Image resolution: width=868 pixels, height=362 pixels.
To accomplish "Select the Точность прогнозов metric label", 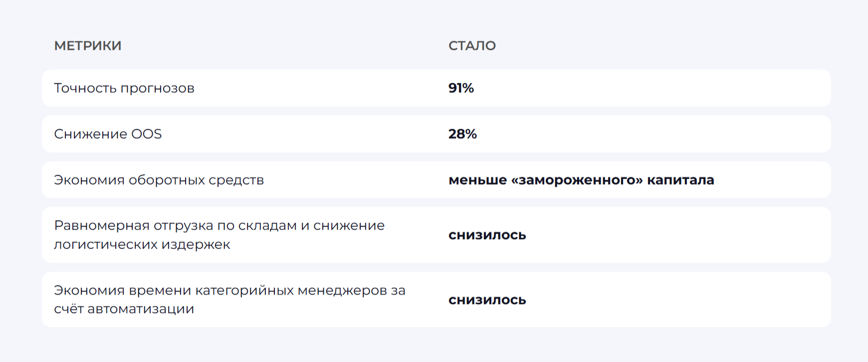I will click(124, 88).
